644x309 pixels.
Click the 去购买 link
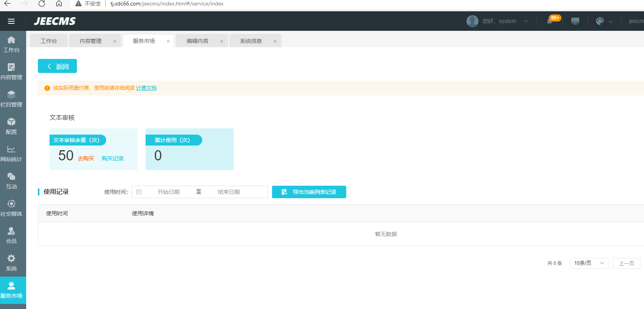coord(86,158)
